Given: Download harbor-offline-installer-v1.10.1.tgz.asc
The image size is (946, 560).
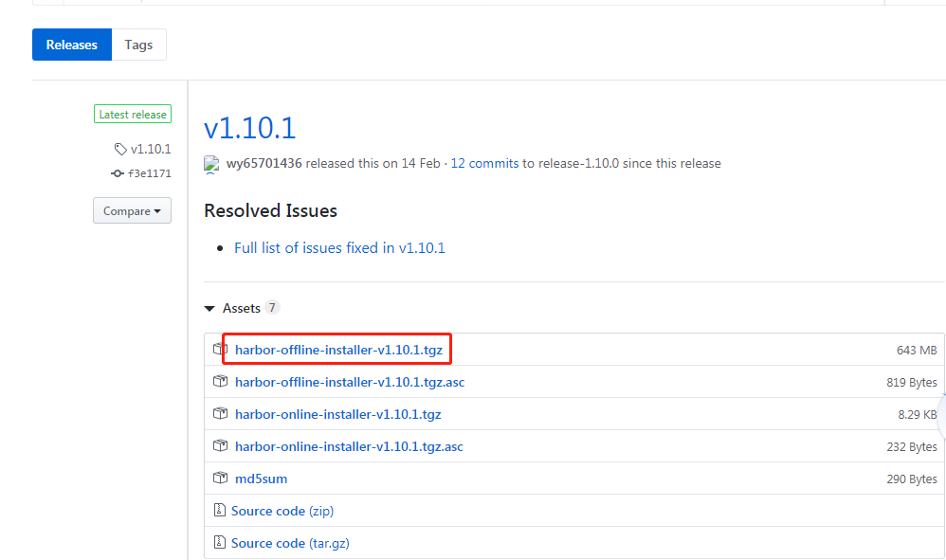Looking at the screenshot, I should [350, 382].
